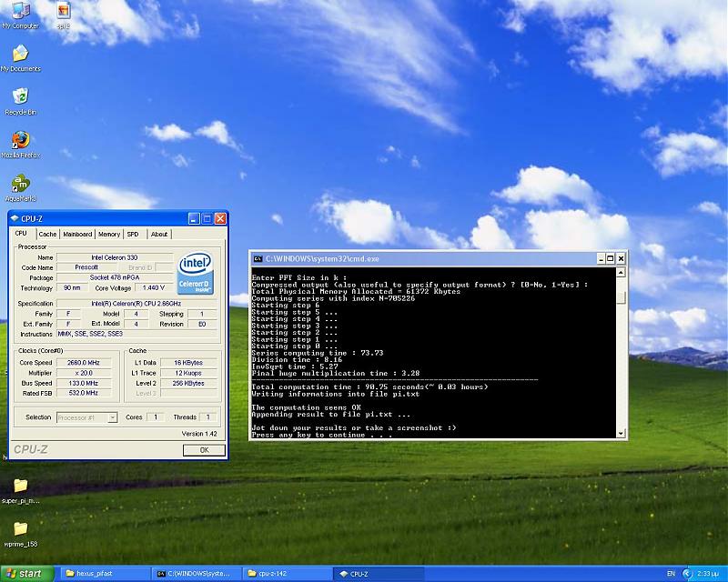
Task: Switch to the Cache tab in CPU-Z
Action: pos(47,235)
